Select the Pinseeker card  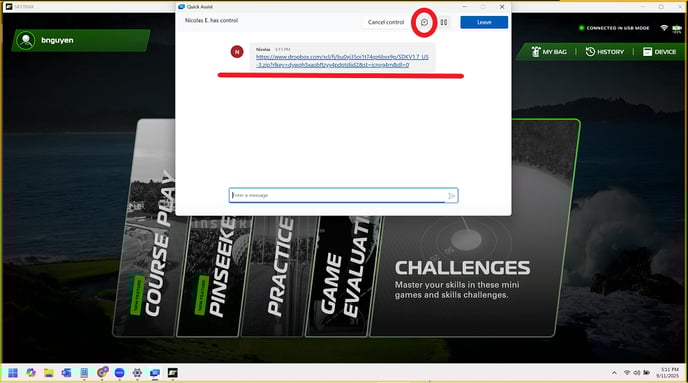click(213, 276)
